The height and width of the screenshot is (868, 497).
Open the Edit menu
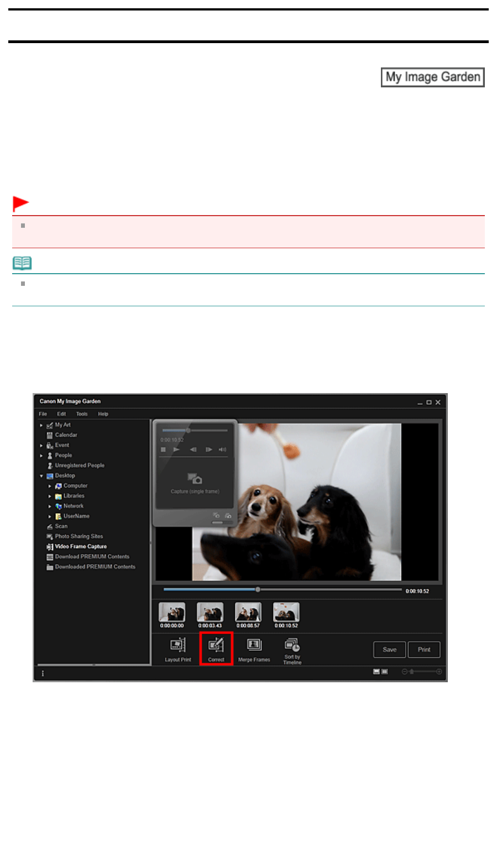click(61, 414)
